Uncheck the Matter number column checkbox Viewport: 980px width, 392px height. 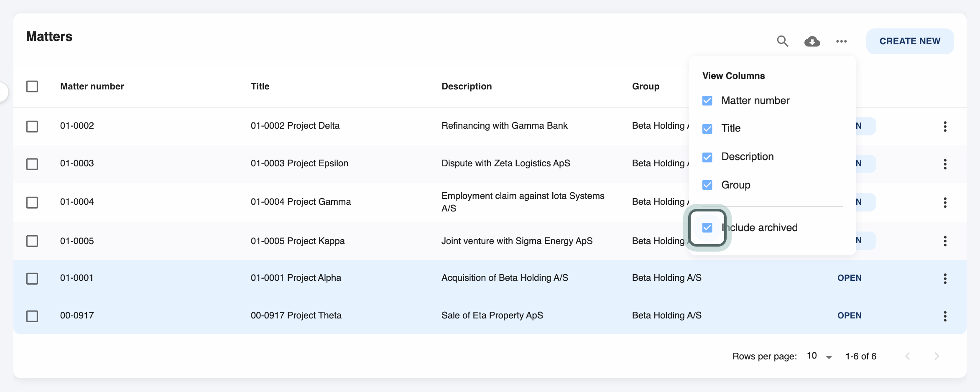[x=707, y=101]
